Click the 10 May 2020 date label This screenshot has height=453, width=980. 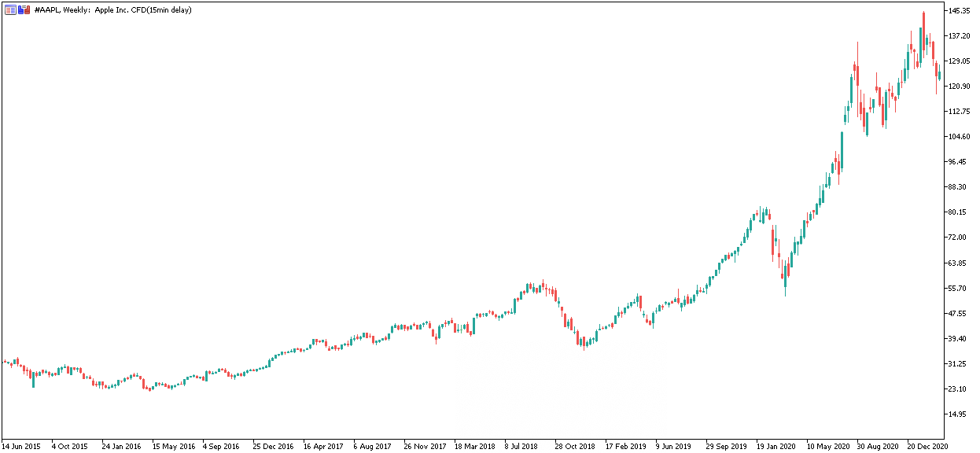pos(827,445)
